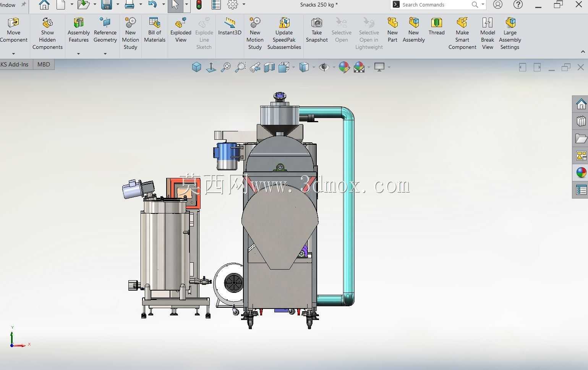This screenshot has width=588, height=370.
Task: Open Design Library tab in task pane
Action: [x=581, y=121]
